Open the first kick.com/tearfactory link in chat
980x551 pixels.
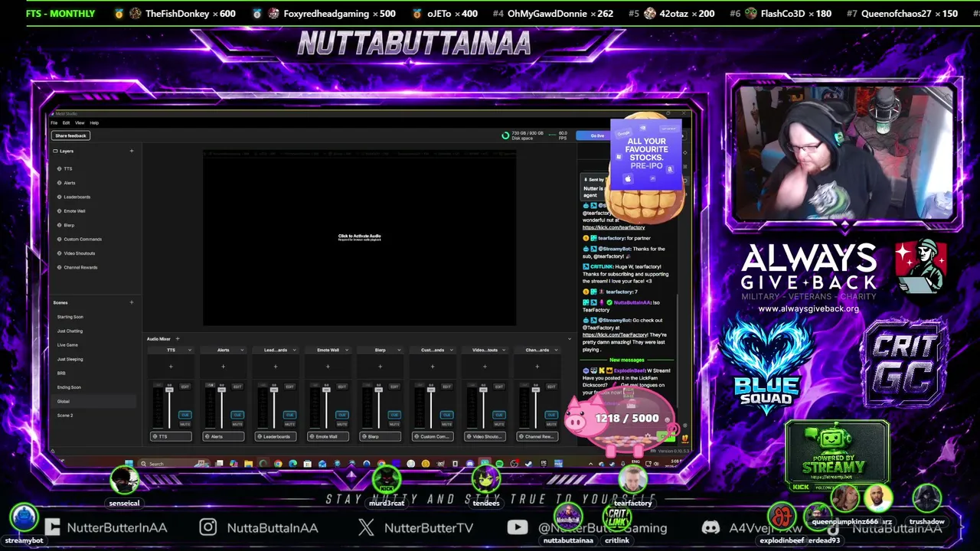tap(613, 227)
